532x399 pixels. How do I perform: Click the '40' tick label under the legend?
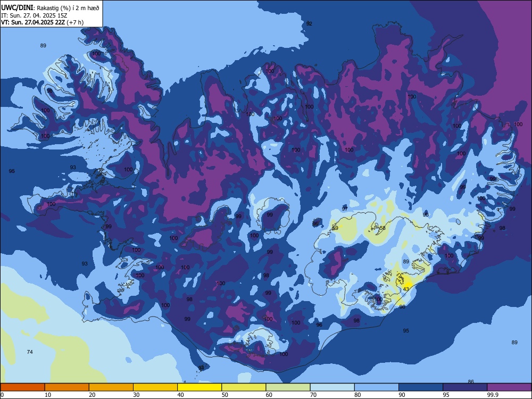click(x=180, y=395)
